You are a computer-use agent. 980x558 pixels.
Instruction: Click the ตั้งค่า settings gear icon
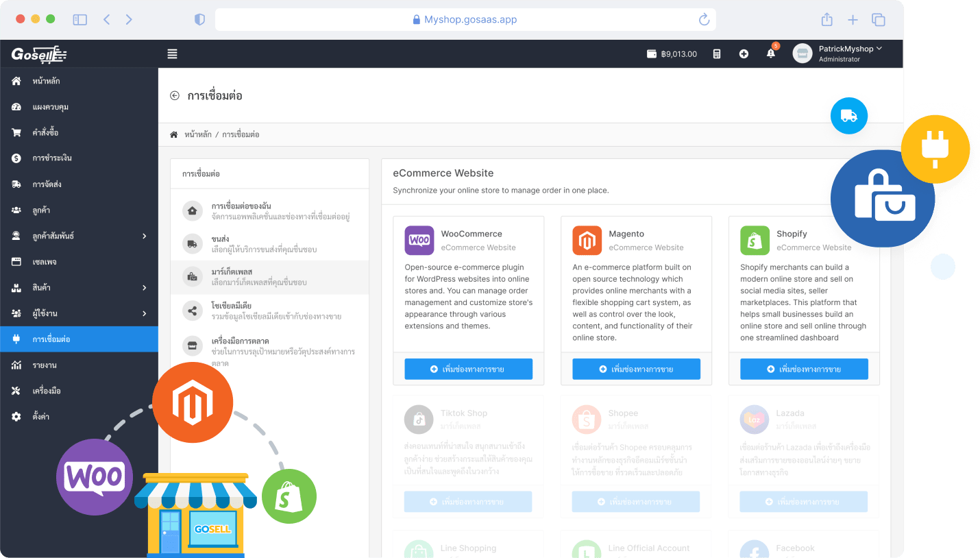pyautogui.click(x=16, y=417)
